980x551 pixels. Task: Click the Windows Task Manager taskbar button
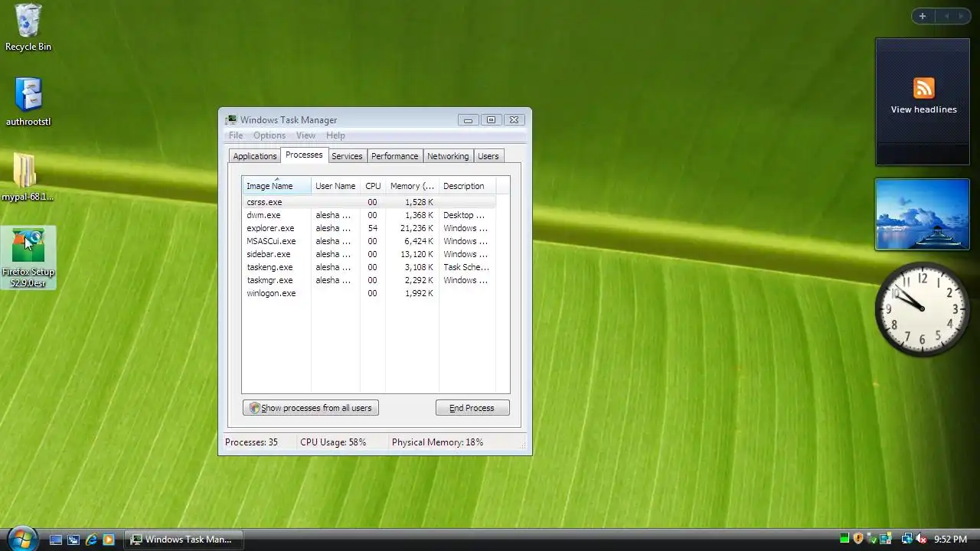(x=182, y=540)
